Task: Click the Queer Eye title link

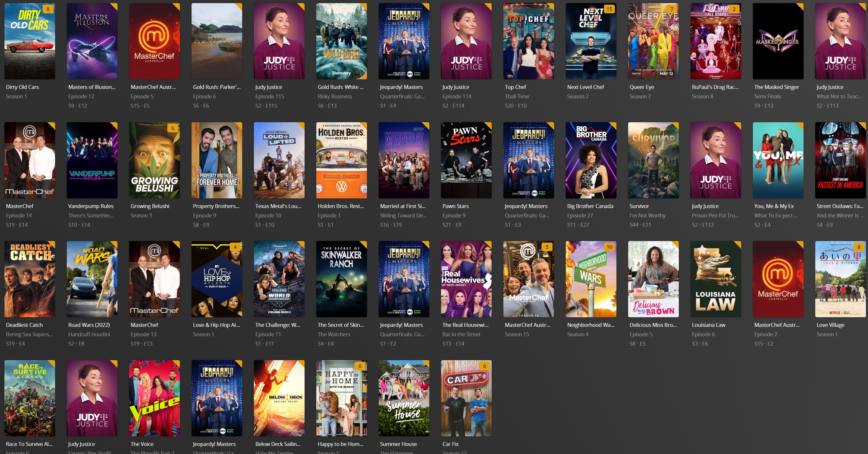Action: point(642,87)
